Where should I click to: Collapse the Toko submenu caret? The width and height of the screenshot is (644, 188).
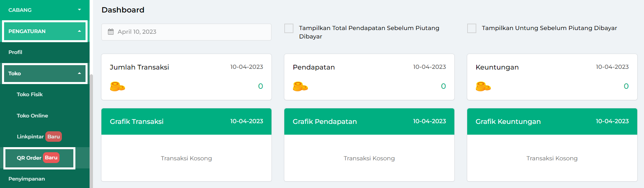[x=79, y=73]
